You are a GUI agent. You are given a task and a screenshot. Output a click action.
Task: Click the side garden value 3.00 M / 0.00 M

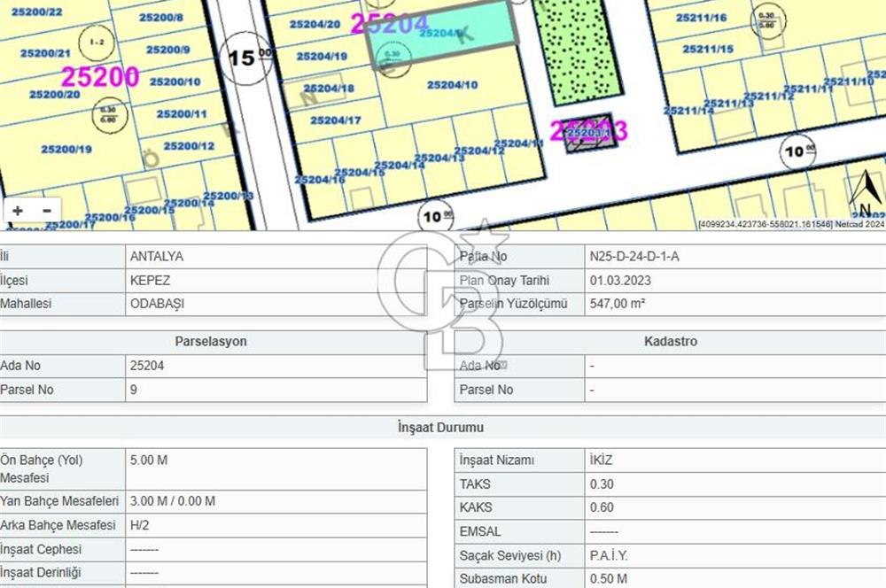coord(173,501)
